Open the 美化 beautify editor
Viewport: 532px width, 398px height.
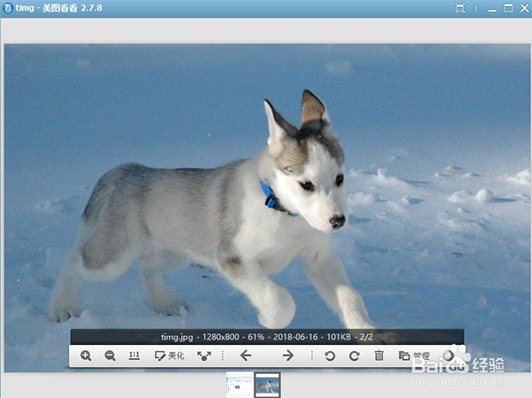[168, 355]
